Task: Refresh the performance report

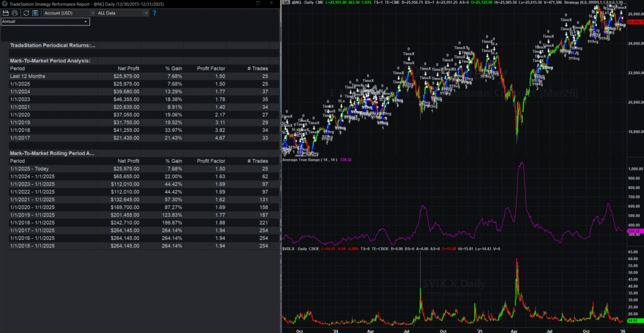Action: pos(26,13)
